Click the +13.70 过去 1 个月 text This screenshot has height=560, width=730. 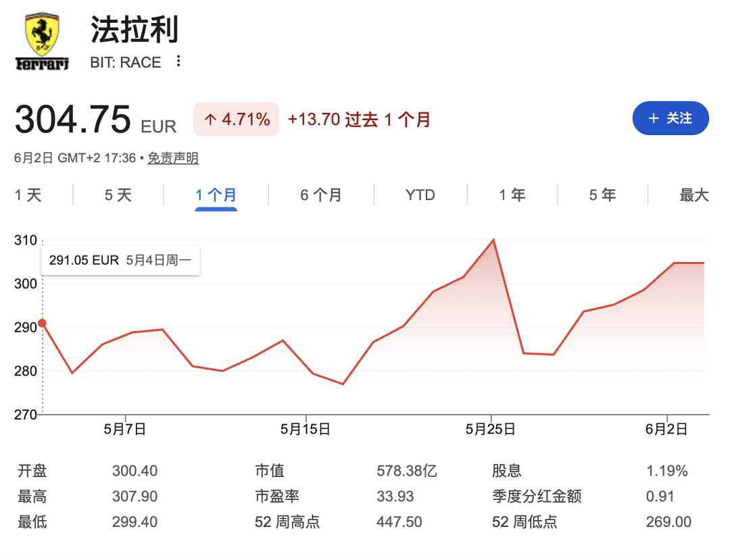point(359,120)
